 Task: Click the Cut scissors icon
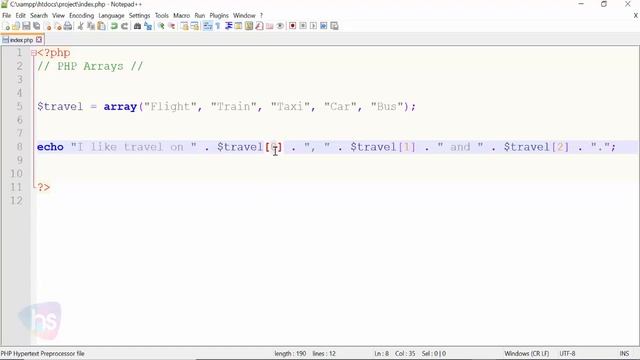coord(80,26)
